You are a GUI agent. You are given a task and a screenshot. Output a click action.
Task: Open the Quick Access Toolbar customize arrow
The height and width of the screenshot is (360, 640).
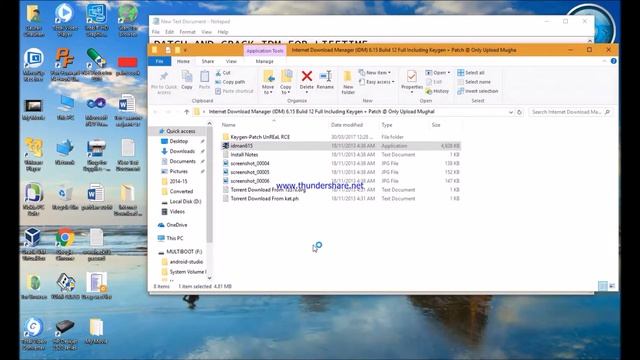(185, 50)
